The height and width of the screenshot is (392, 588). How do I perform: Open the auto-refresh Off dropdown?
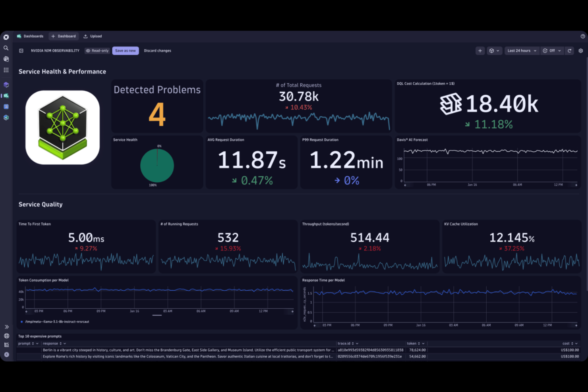552,50
